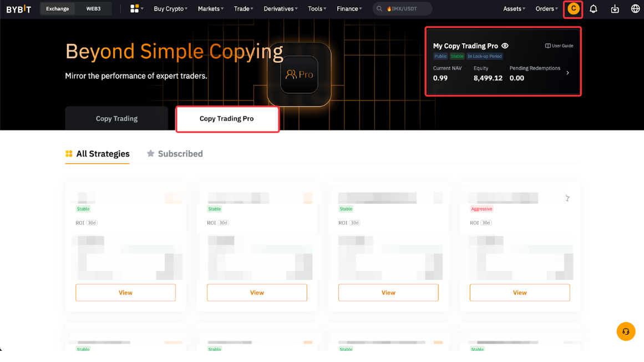Image resolution: width=644 pixels, height=362 pixels.
Task: Click the download app icon
Action: (x=615, y=9)
